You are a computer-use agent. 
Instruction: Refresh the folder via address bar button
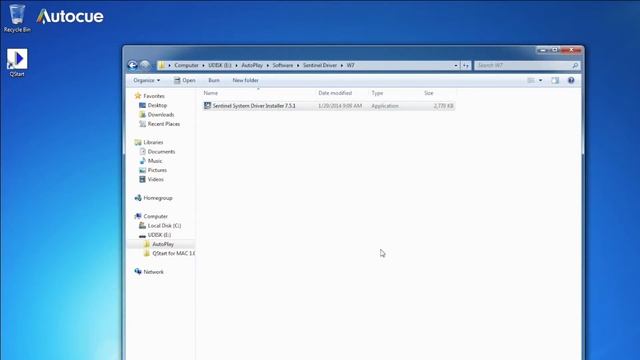[465, 65]
